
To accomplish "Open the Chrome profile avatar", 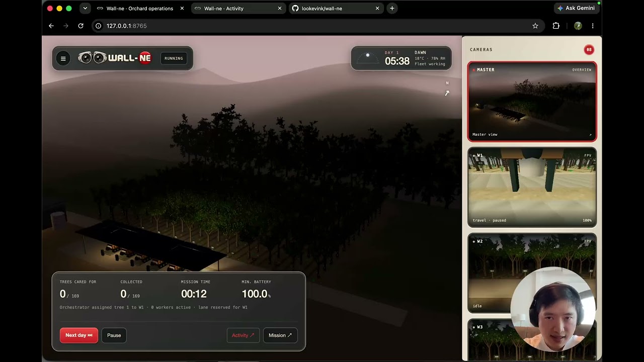I will click(578, 26).
